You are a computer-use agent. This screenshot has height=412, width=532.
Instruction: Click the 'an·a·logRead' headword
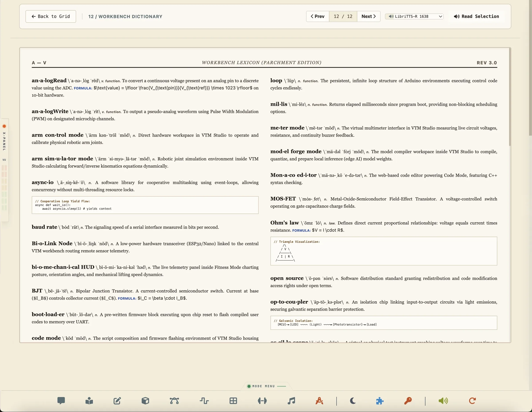pos(49,81)
